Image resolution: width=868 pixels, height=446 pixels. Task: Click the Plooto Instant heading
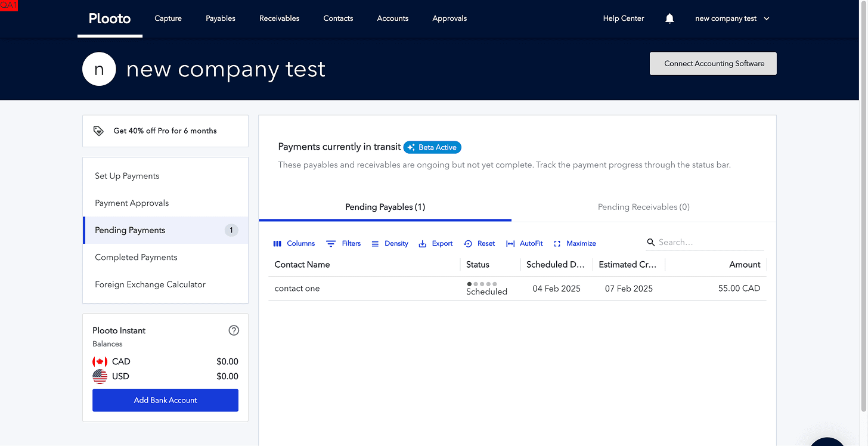coord(119,330)
